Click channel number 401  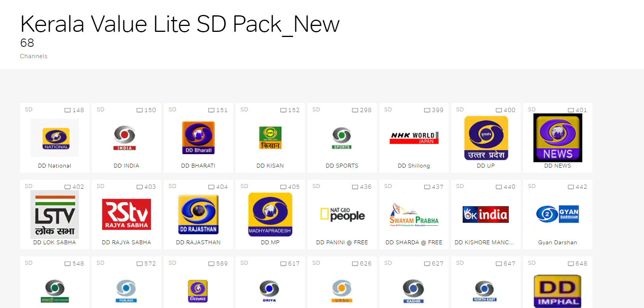581,110
